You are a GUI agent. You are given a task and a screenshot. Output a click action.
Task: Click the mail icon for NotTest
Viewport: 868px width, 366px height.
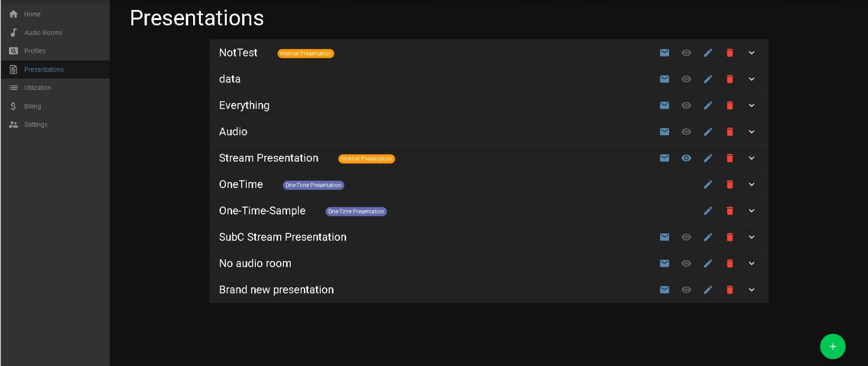point(664,53)
